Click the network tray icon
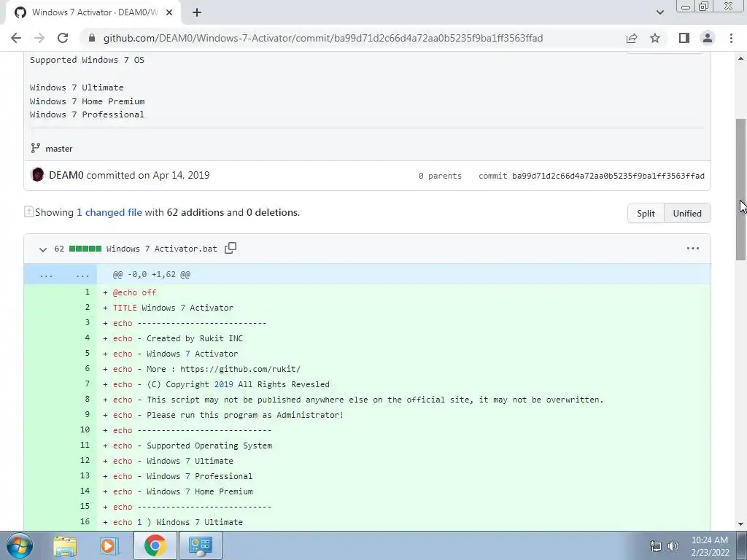Viewport: 747px width, 560px height. point(656,547)
